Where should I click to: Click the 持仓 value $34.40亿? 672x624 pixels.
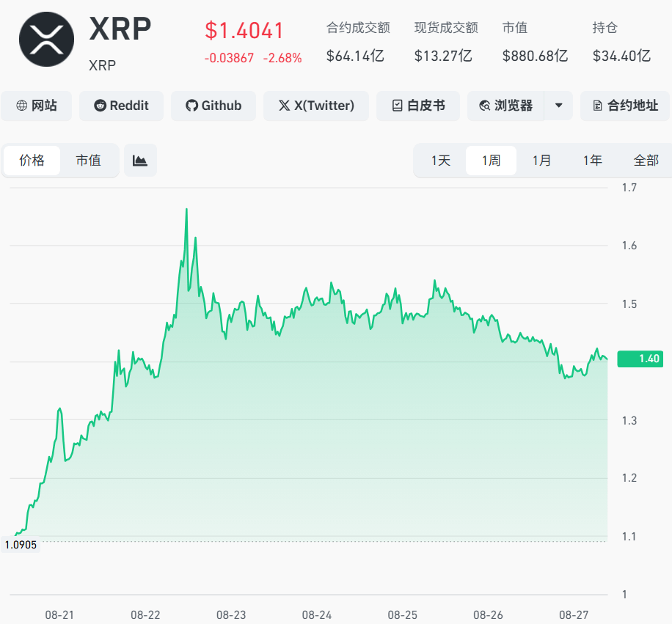pos(621,56)
